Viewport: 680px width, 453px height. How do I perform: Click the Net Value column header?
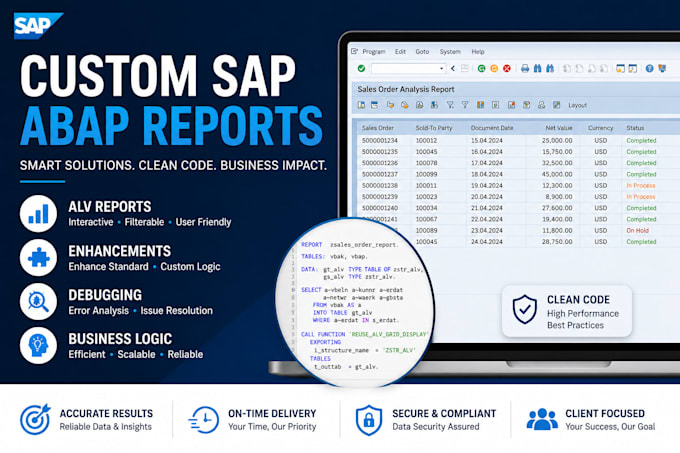(559, 128)
